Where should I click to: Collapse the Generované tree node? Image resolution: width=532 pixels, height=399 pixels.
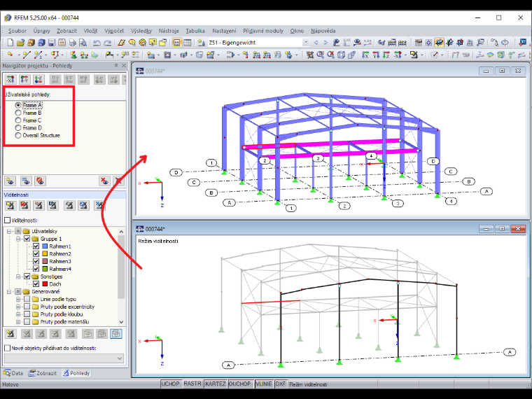[9, 291]
